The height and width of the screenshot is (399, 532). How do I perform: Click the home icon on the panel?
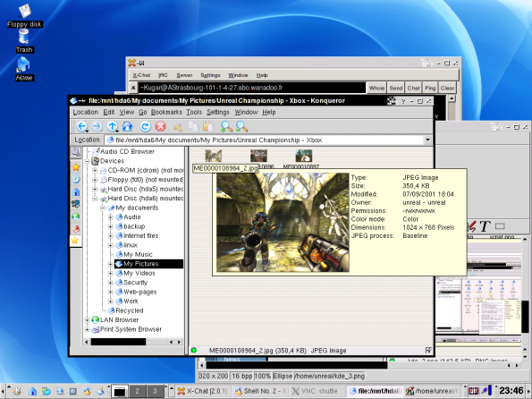[32, 391]
